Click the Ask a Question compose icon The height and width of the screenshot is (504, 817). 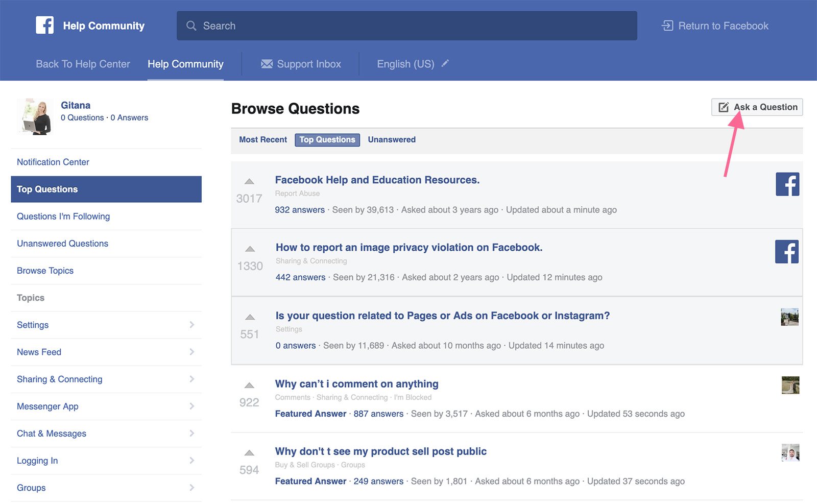(724, 107)
